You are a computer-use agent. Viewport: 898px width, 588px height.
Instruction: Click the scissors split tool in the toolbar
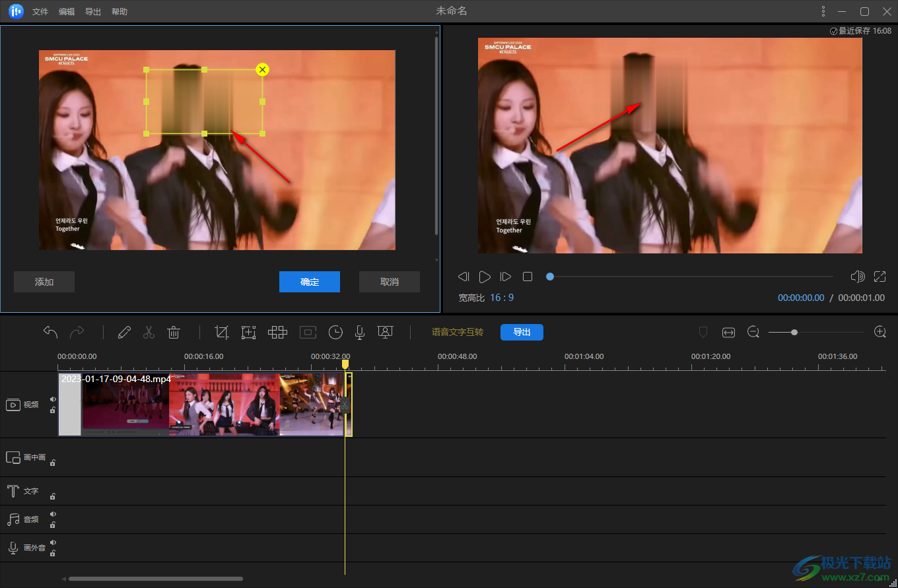[149, 333]
